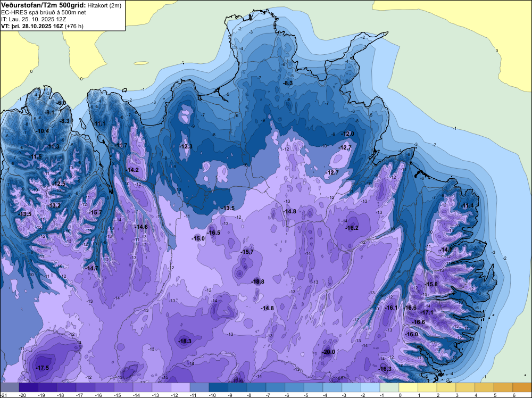Viewport: 532px width, 398px height.
Task: Click the legend swatch between 5 and 6
Action: 503,387
